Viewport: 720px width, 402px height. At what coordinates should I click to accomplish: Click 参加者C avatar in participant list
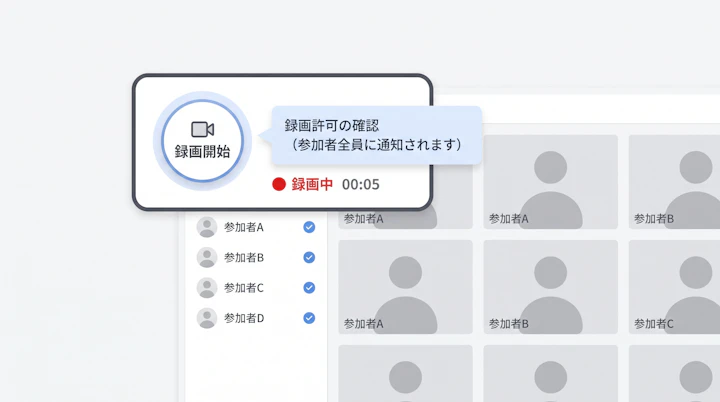[x=207, y=288]
